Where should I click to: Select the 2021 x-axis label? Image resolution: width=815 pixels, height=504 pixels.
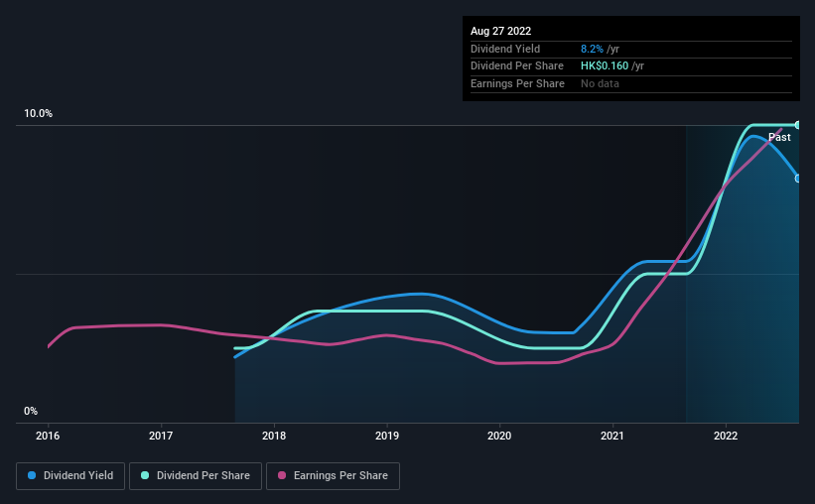[612, 436]
